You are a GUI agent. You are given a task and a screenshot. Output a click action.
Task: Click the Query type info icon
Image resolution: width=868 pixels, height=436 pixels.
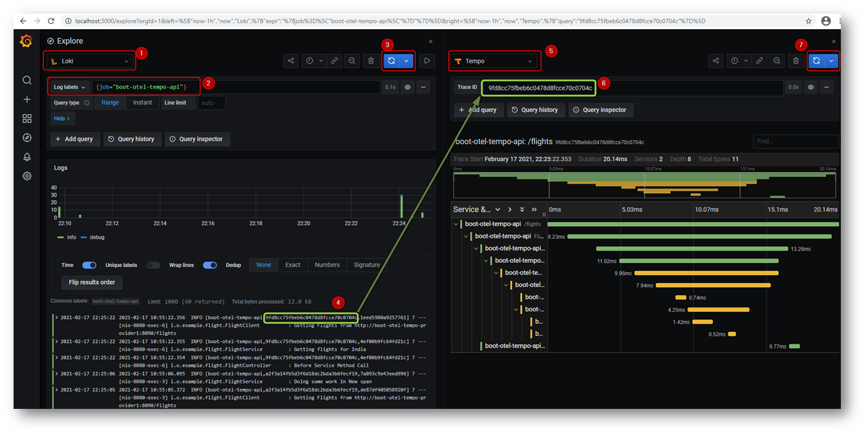[x=87, y=103]
